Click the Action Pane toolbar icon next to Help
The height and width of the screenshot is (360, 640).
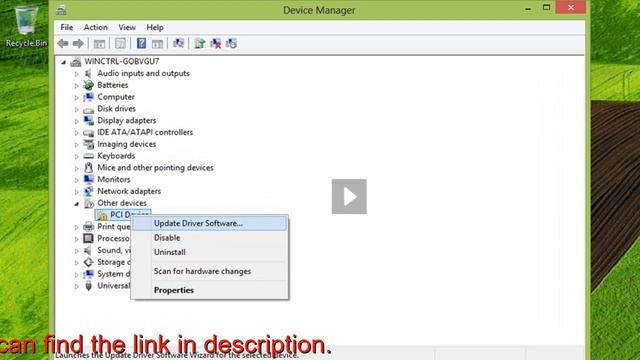(157, 43)
